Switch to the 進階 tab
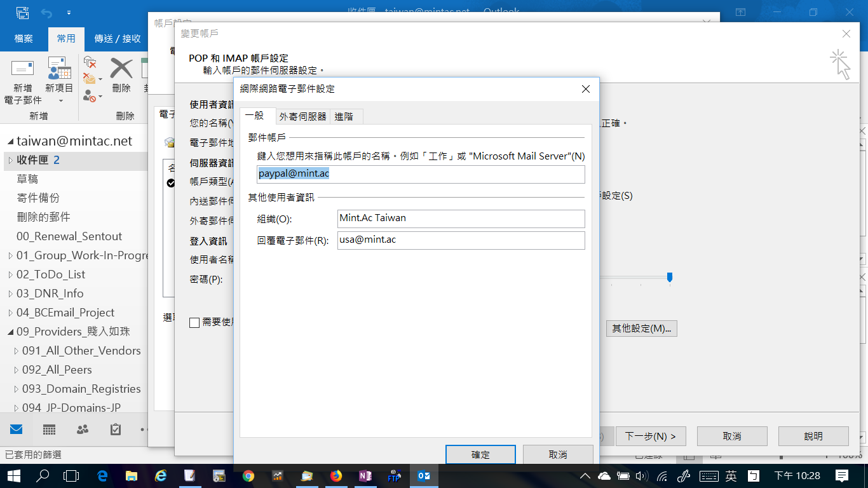Image resolution: width=868 pixels, height=488 pixels. tap(344, 117)
